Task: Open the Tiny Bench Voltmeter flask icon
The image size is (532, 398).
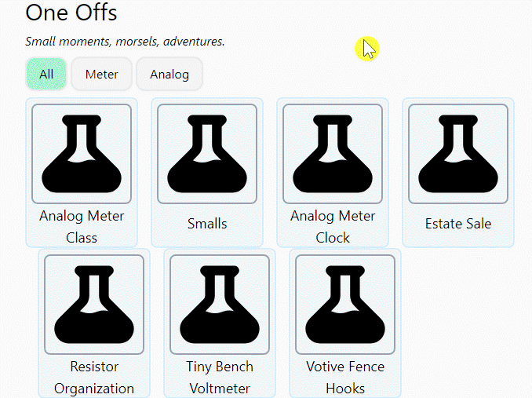Action: [220, 305]
